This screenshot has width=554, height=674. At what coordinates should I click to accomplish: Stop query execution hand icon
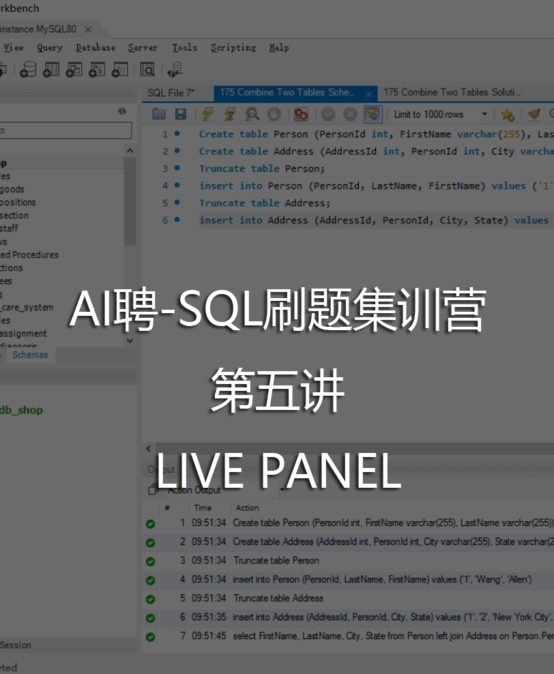point(274,114)
